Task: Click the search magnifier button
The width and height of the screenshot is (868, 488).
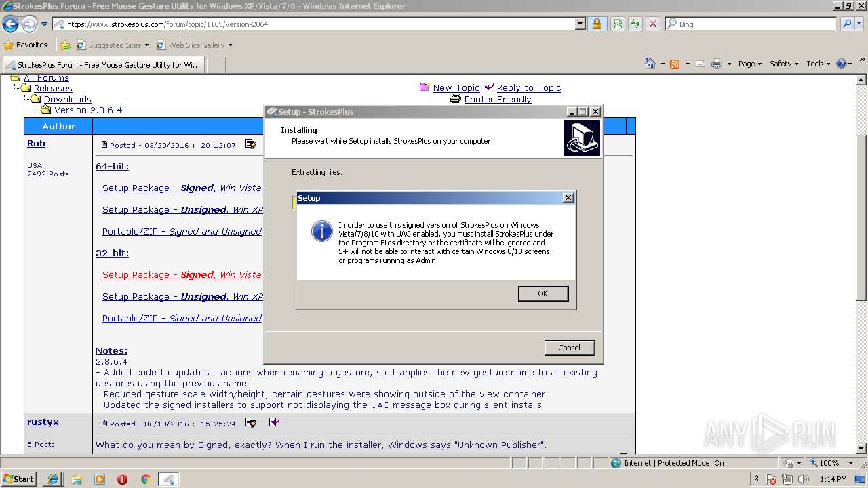Action: click(846, 24)
